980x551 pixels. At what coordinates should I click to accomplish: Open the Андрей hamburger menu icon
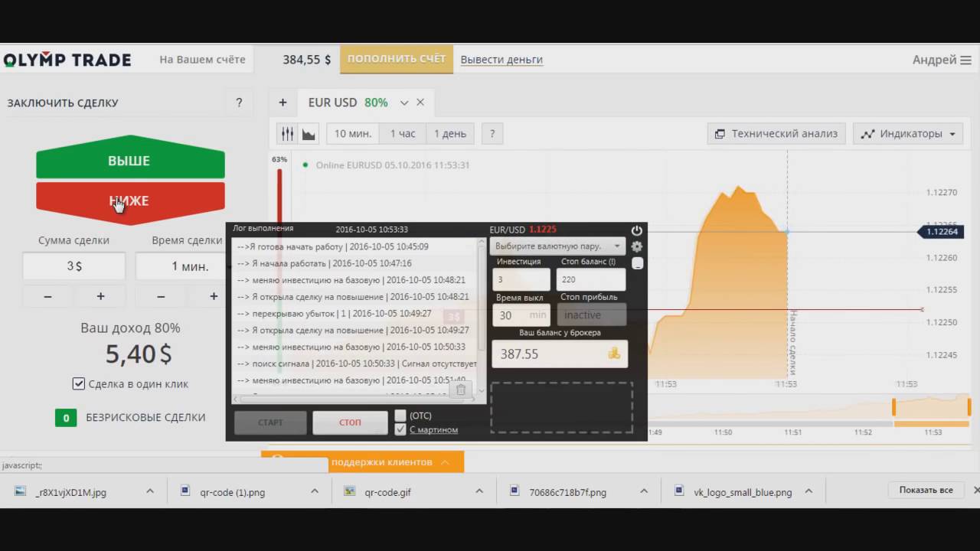(x=965, y=60)
